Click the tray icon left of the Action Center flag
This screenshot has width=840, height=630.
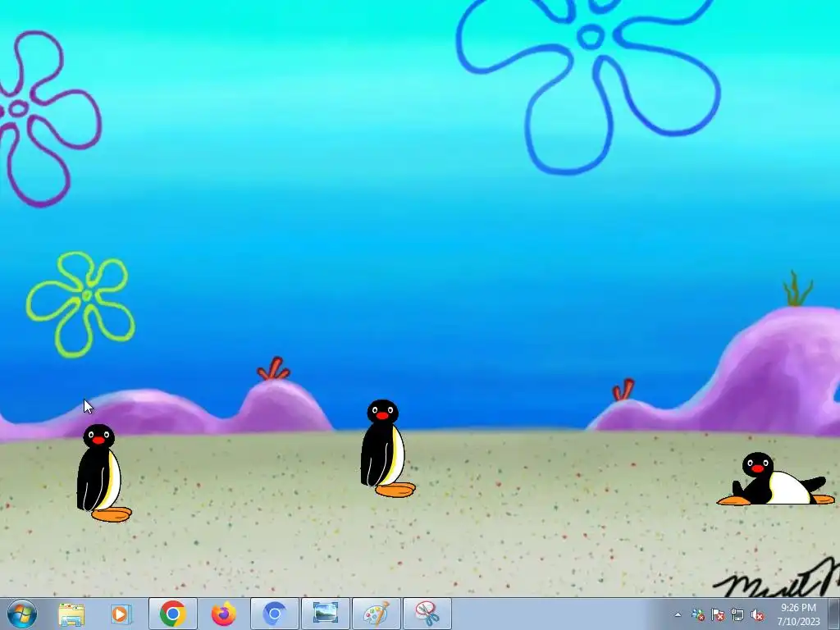click(x=697, y=615)
